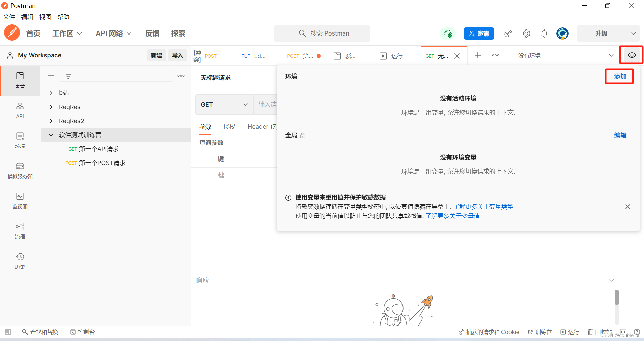This screenshot has width=644, height=341.
Task: Open link 了解更多关于变量类型
Action: pyautogui.click(x=483, y=207)
